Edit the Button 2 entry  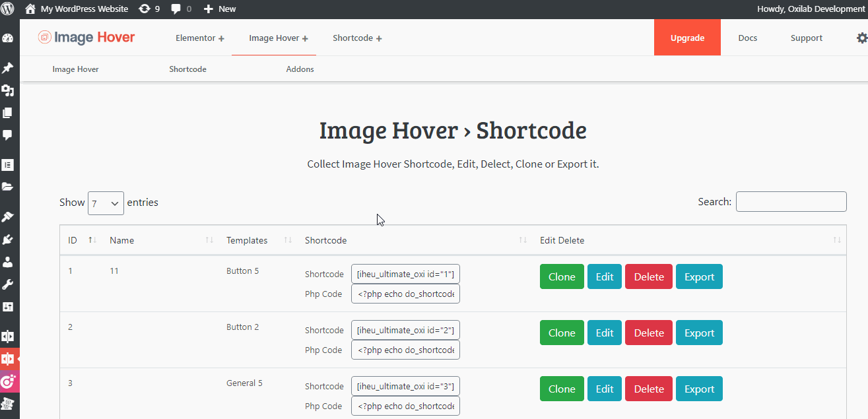coord(605,333)
